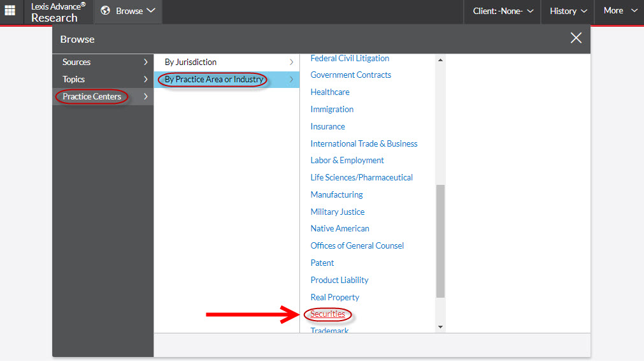Expand By Practice Area or Industry chevron
The image size is (644, 364).
click(292, 79)
